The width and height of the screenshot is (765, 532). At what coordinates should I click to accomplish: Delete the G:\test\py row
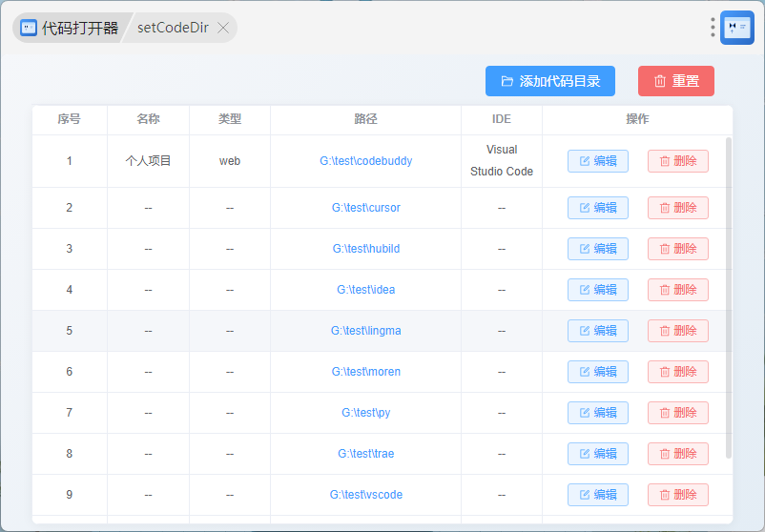tap(677, 413)
